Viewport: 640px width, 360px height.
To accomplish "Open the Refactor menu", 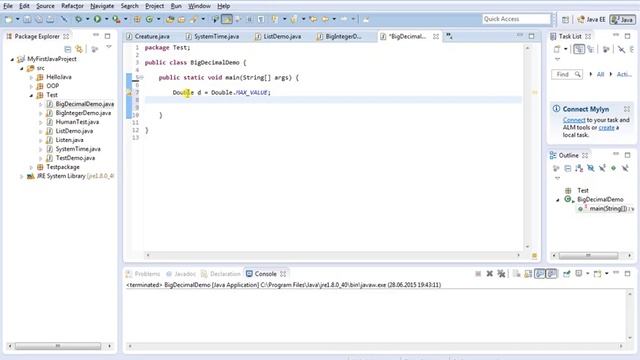I will click(72, 6).
